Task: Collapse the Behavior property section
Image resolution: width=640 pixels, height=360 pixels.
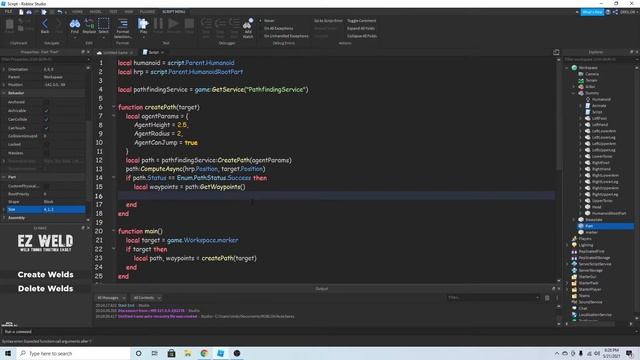Action: coord(4,93)
